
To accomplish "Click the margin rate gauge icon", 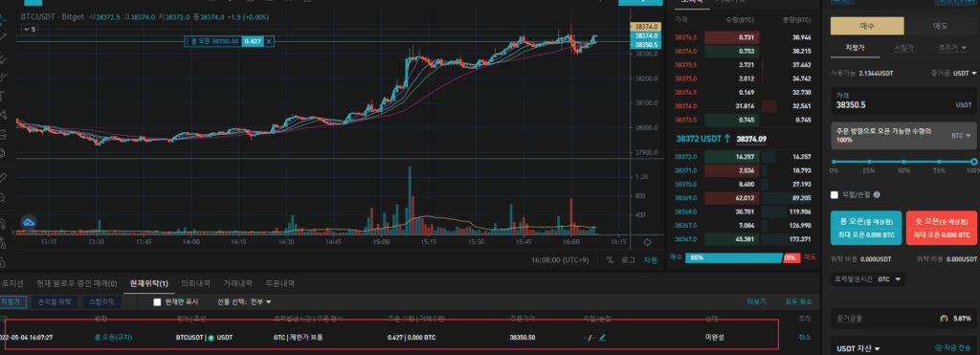I will (944, 319).
